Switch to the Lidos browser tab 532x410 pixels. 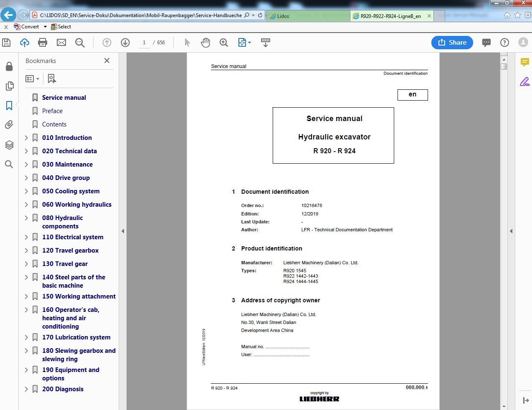tap(308, 16)
